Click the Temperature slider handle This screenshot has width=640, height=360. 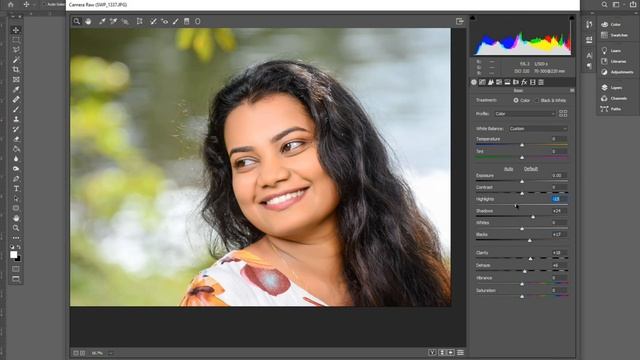tap(522, 145)
